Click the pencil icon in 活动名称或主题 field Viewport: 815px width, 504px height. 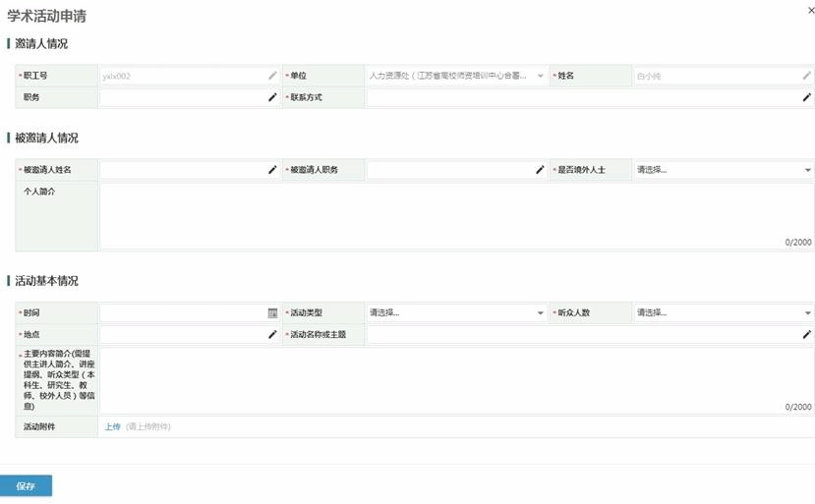pyautogui.click(x=807, y=335)
